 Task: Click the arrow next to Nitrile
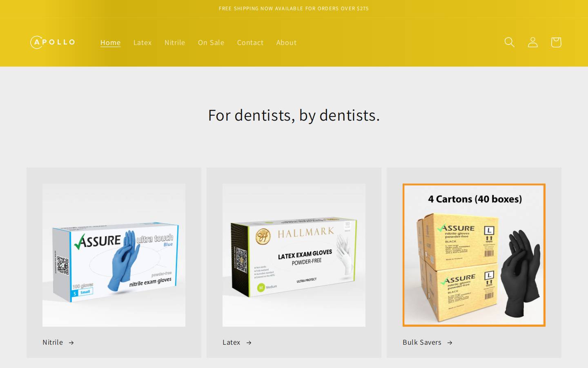[x=71, y=343]
